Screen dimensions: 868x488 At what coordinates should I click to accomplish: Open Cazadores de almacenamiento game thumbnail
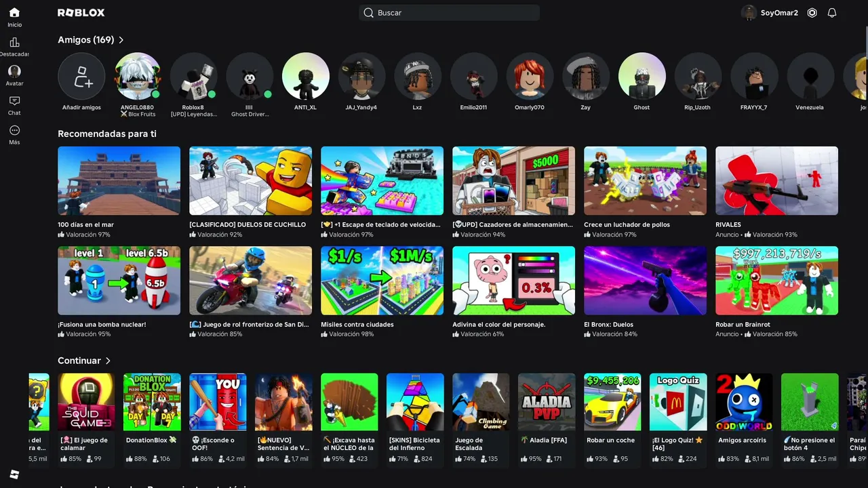tap(513, 181)
